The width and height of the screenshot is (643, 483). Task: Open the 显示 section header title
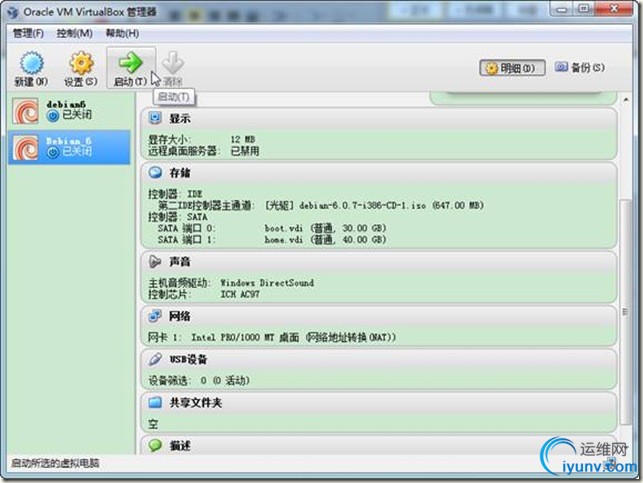point(180,118)
